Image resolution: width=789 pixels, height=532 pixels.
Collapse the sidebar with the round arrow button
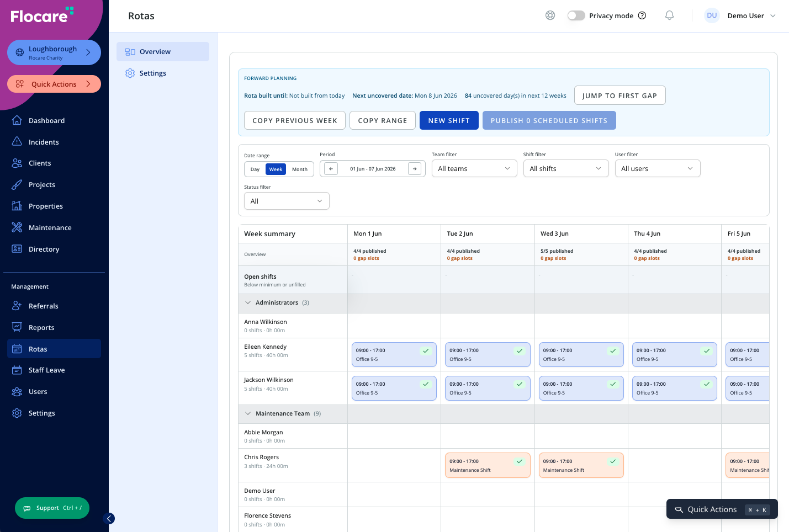(x=109, y=518)
